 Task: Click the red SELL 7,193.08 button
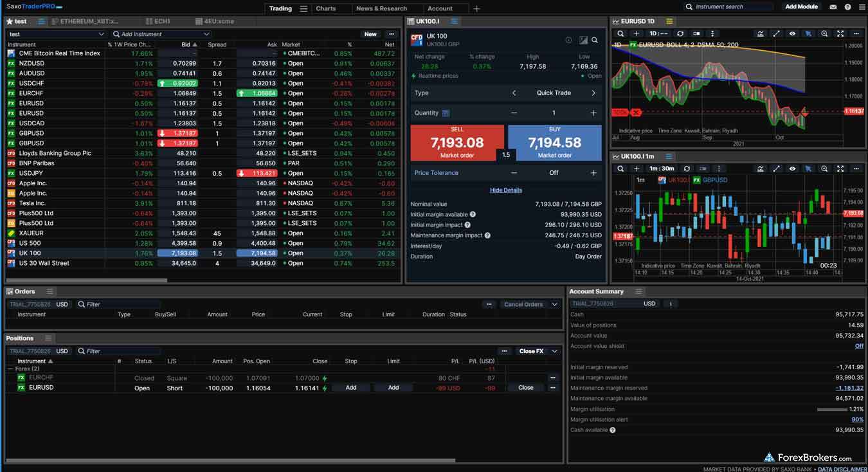point(457,142)
